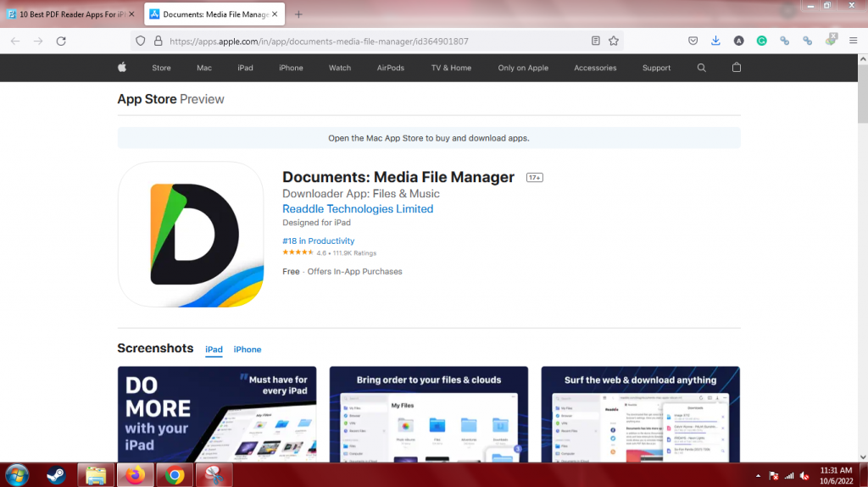Open the Support menu item
The height and width of the screenshot is (487, 868).
coord(657,68)
